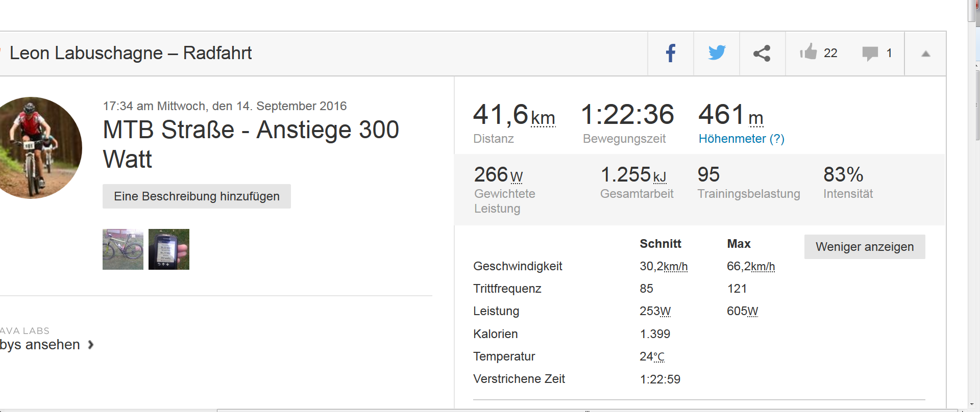Give kudos with thumbs-up icon

808,52
